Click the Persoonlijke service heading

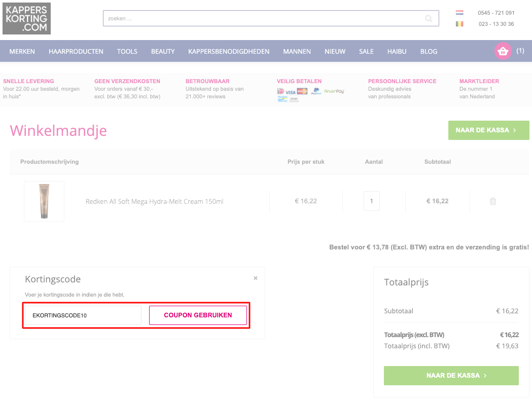(402, 82)
